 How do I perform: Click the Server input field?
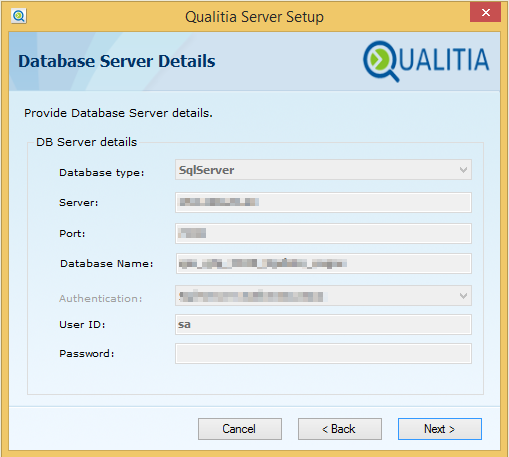pos(323,202)
